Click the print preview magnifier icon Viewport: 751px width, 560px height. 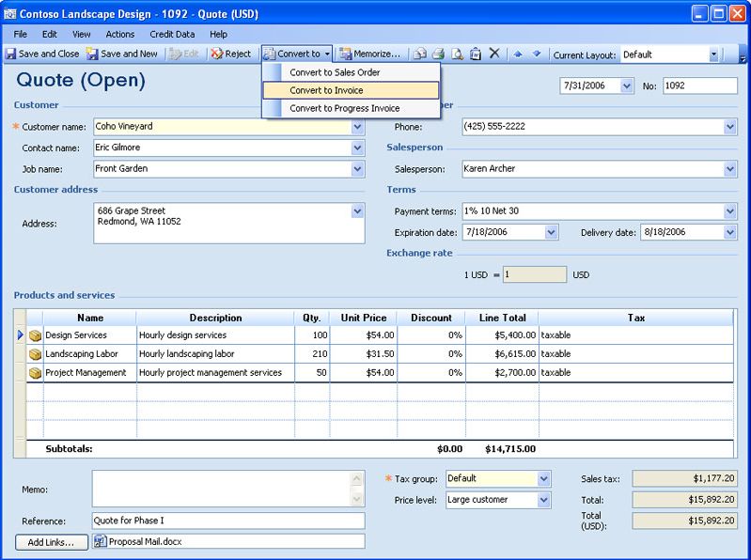pos(458,54)
